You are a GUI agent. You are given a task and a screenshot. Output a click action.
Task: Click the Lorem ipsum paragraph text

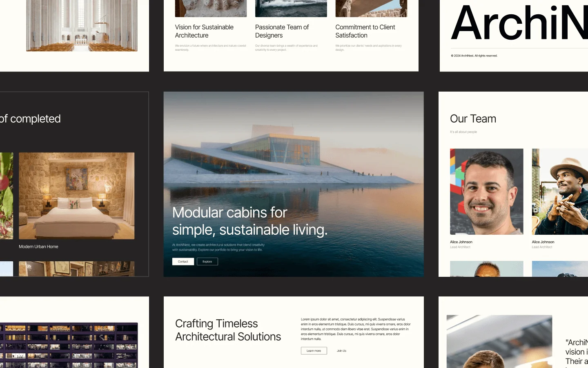point(356,329)
